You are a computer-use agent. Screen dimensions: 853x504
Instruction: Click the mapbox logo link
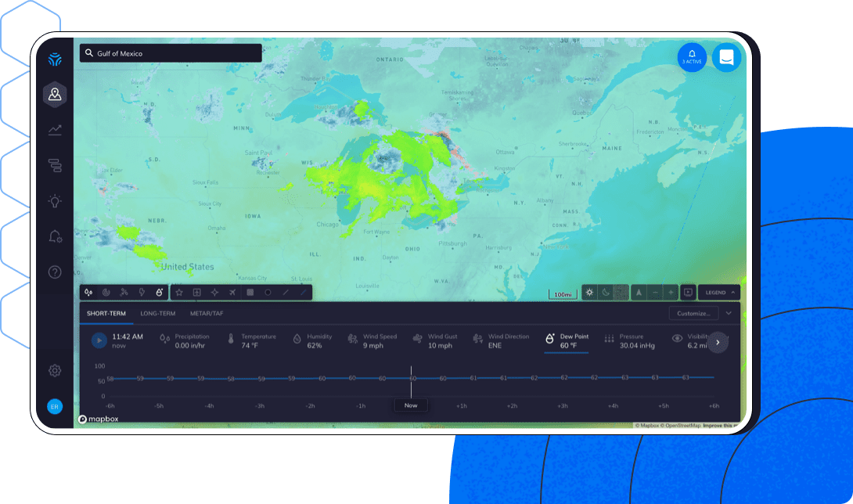click(x=99, y=419)
